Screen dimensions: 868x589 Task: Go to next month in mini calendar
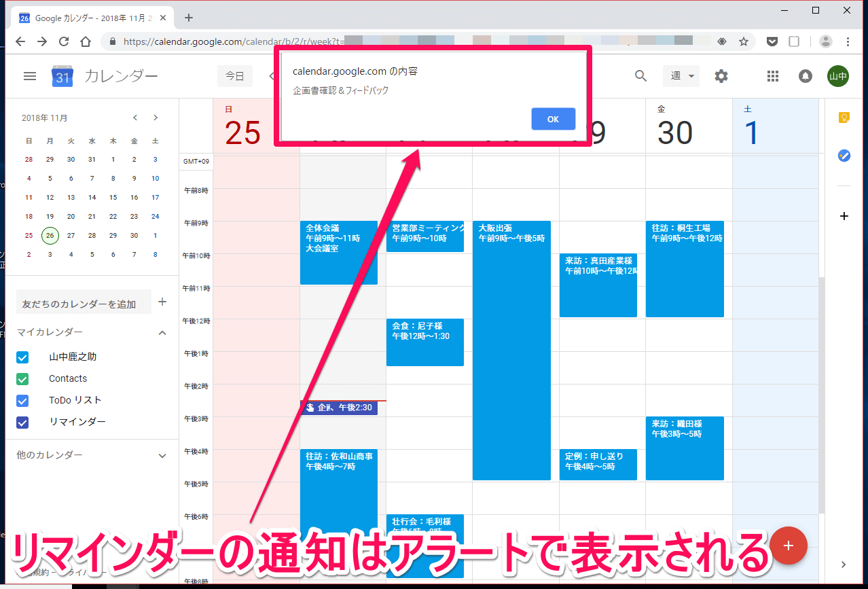click(156, 118)
